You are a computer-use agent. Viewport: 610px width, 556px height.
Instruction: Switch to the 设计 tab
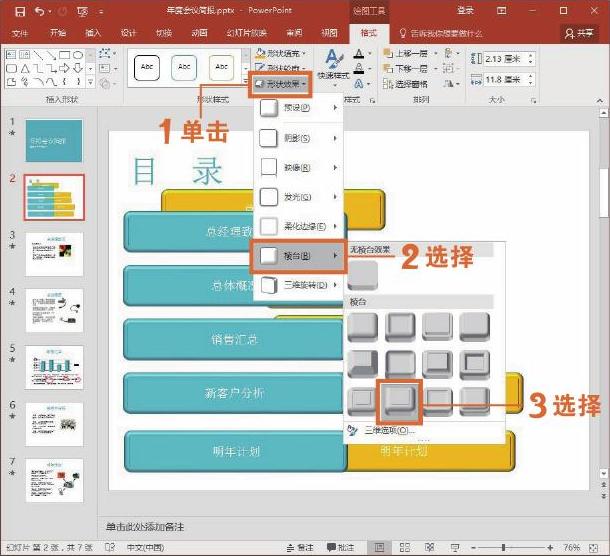tap(128, 33)
